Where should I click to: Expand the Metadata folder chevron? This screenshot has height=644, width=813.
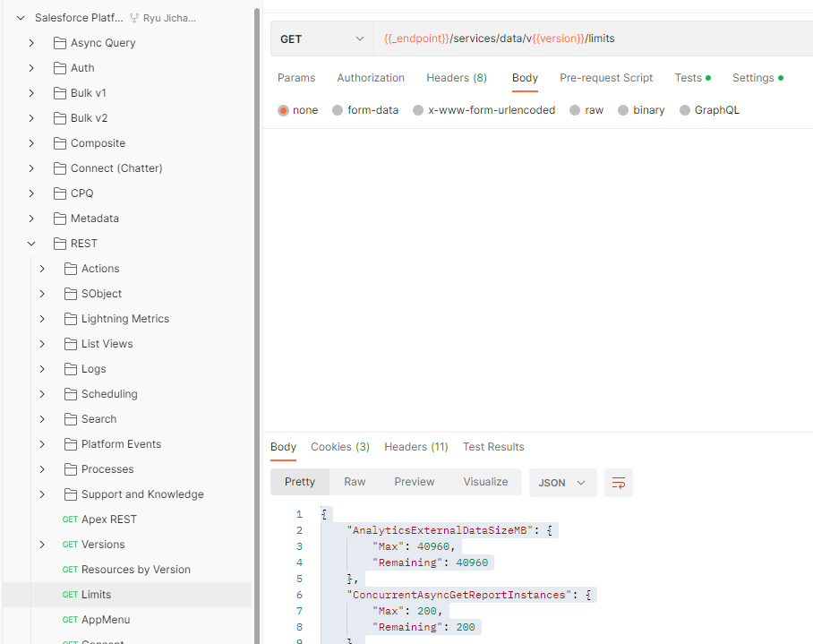(x=31, y=219)
